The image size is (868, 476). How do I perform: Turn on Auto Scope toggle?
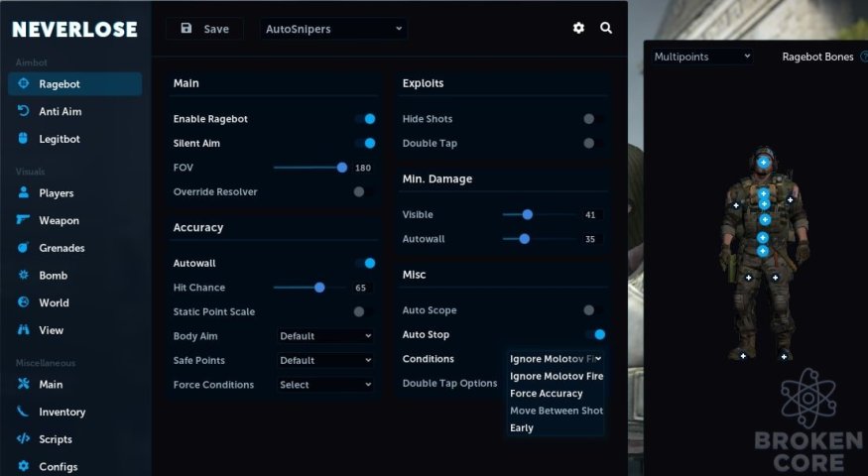point(593,310)
